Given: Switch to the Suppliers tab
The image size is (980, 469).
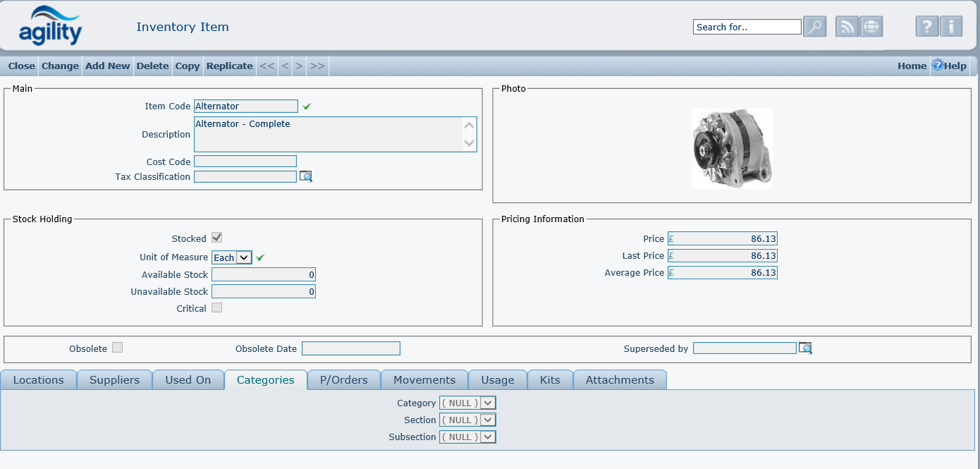Looking at the screenshot, I should coord(114,380).
